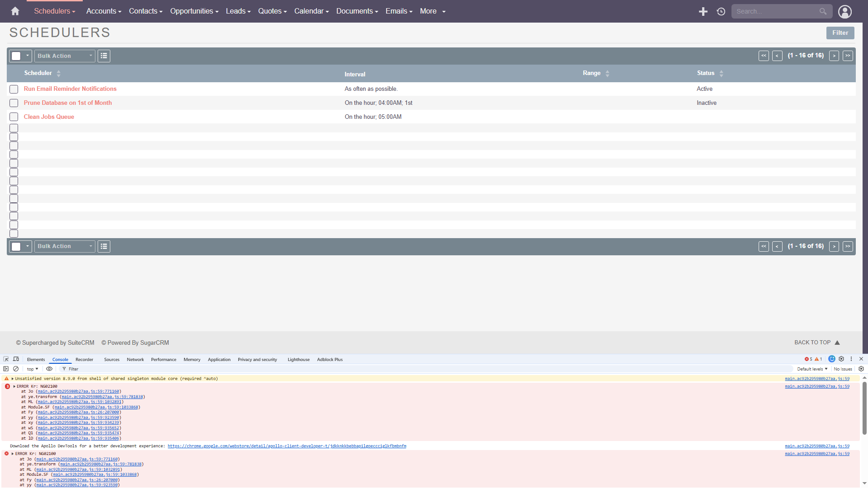
Task: Check the Prune Database row checkbox
Action: pos(14,103)
